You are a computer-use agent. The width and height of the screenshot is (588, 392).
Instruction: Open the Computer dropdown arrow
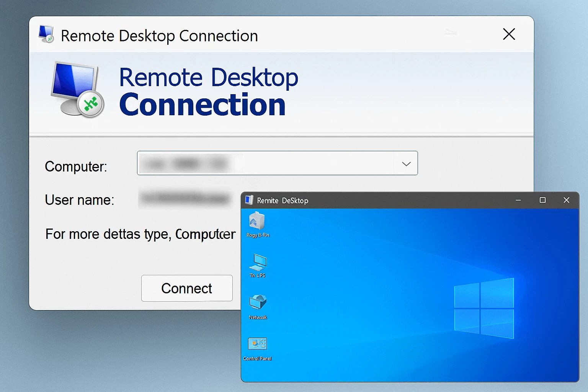pos(406,163)
